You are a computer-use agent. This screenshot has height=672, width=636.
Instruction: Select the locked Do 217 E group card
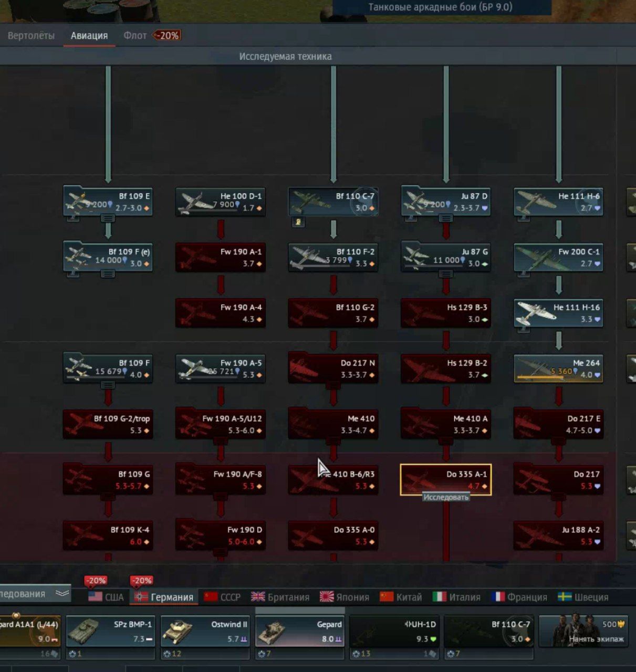point(558,425)
